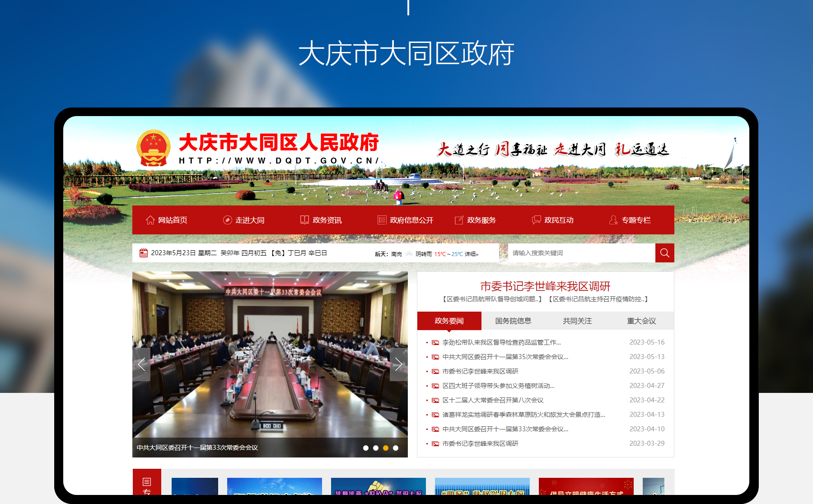Open the 重大会议 tab
The image size is (813, 504).
pyautogui.click(x=641, y=321)
